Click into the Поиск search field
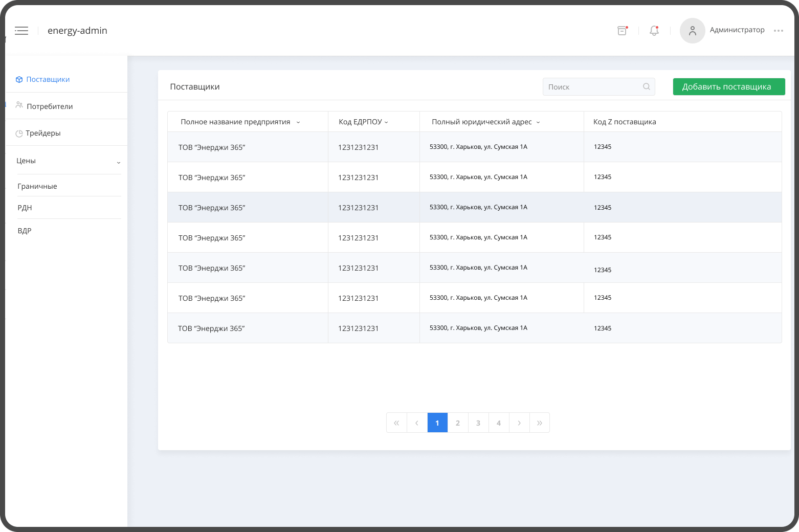799x532 pixels. coord(591,87)
